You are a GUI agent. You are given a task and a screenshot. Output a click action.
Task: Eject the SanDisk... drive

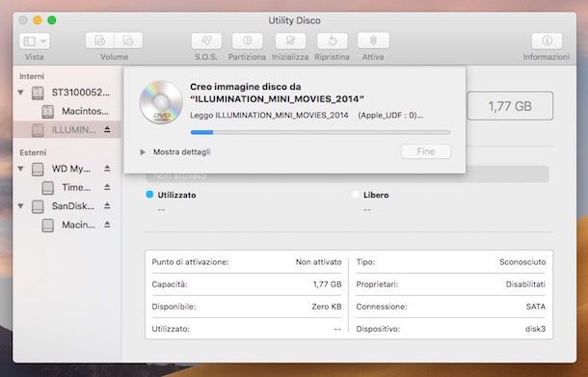coord(107,206)
